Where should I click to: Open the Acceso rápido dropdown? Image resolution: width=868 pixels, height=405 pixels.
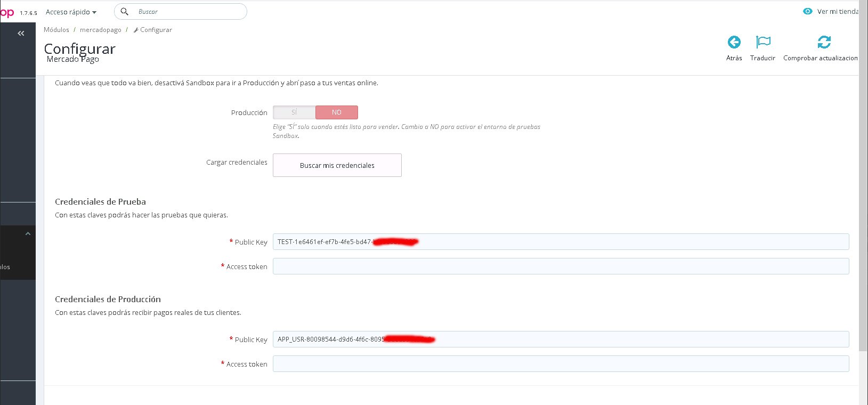tap(71, 12)
